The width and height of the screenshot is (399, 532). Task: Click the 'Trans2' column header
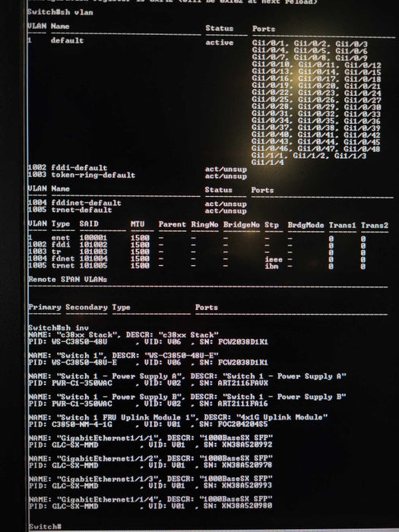(x=375, y=225)
